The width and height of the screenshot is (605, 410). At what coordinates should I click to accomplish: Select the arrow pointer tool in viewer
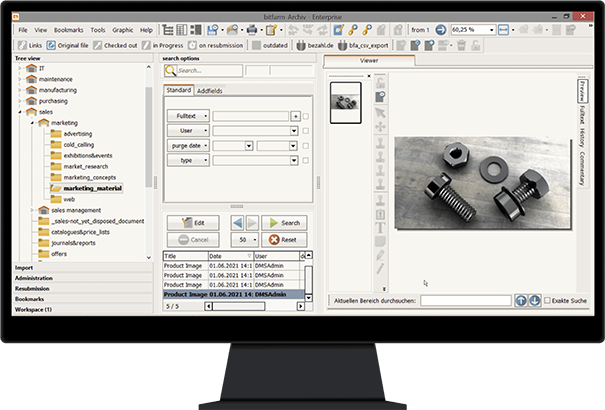click(x=380, y=113)
